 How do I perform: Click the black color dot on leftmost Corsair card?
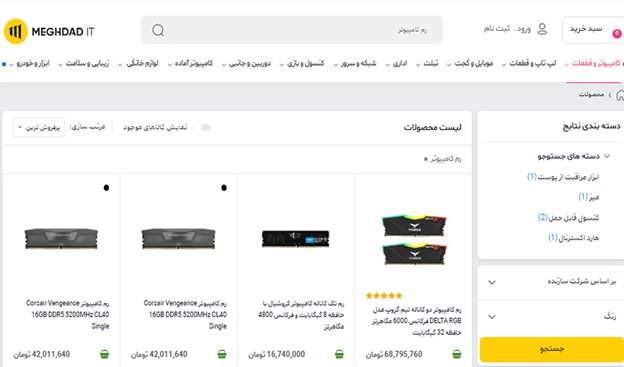pyautogui.click(x=106, y=187)
